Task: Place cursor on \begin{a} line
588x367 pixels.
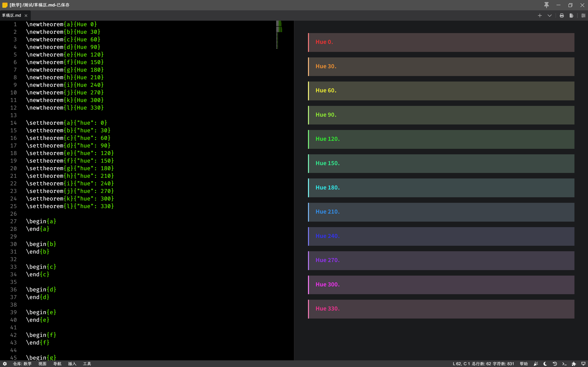Action: coord(41,221)
